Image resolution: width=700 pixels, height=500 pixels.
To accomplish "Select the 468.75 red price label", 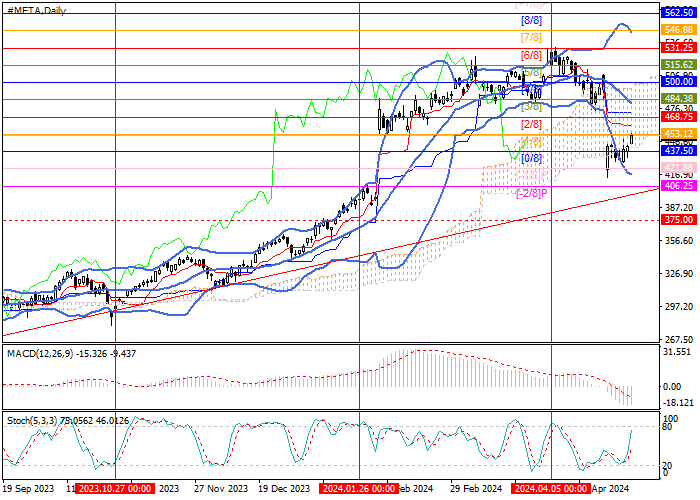I will pos(678,117).
